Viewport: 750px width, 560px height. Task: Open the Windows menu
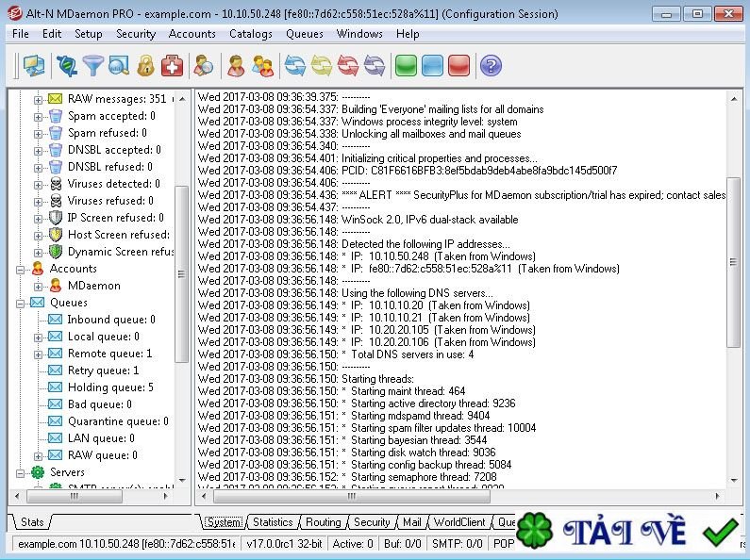(359, 34)
